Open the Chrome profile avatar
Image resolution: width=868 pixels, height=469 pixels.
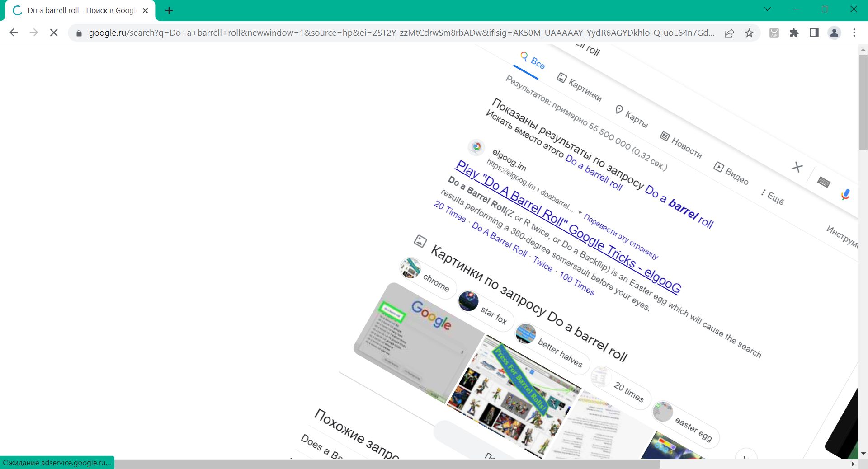coord(834,33)
